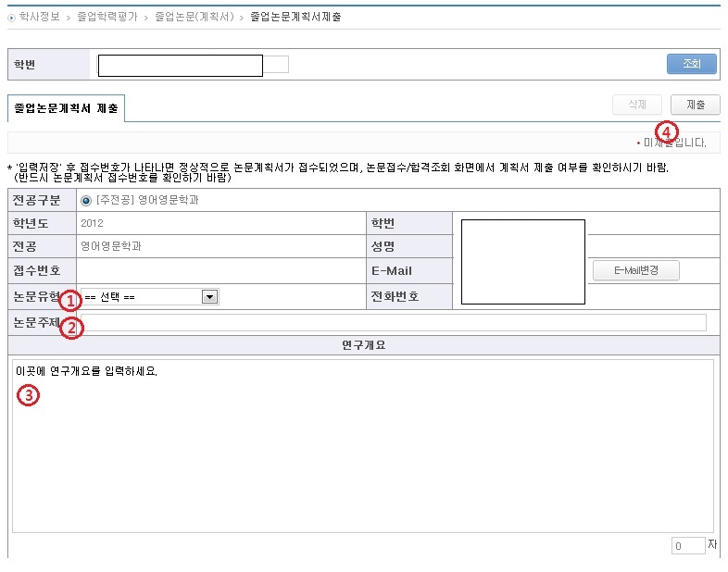The width and height of the screenshot is (728, 572).
Task: Click the breadcrumb arrow icon before 학사정보
Action: pos(11,18)
